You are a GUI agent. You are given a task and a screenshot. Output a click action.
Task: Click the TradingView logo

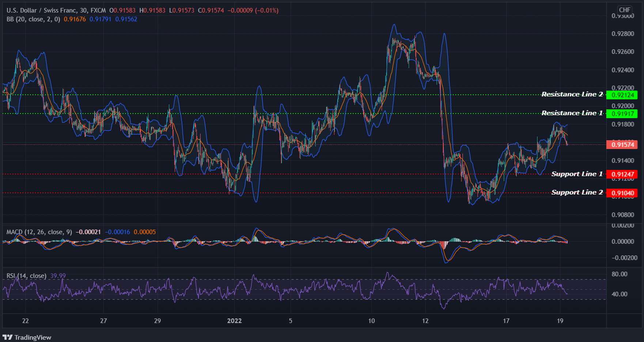click(27, 337)
